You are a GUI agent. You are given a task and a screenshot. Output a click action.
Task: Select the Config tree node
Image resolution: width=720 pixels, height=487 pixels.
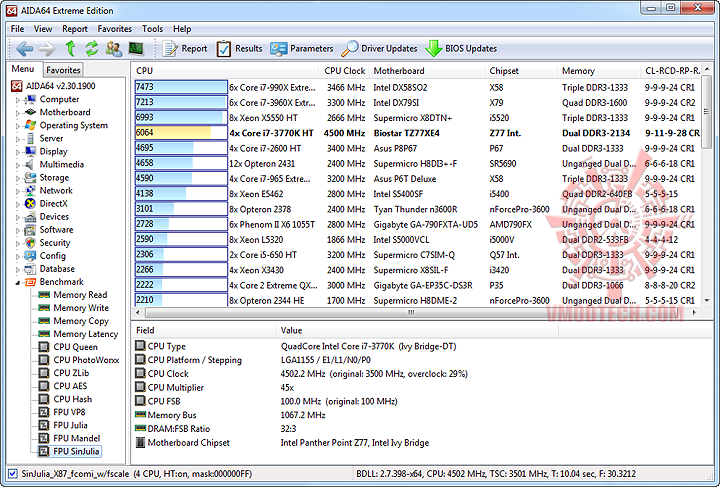52,256
